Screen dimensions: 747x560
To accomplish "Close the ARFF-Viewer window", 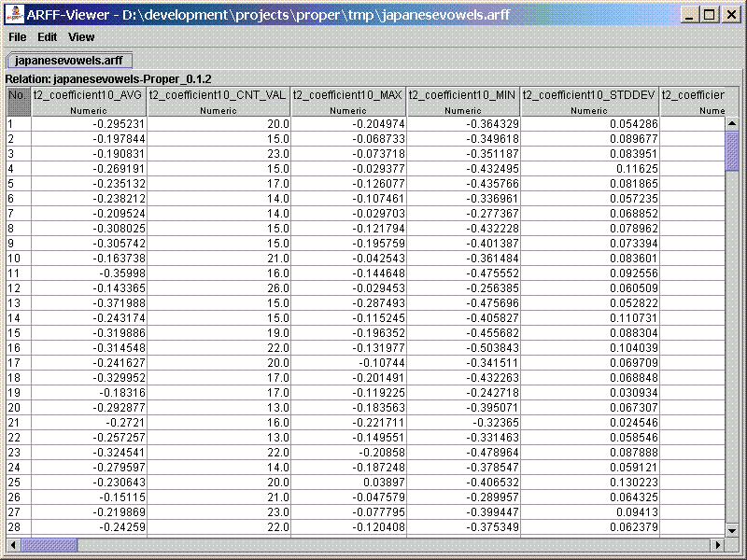I will click(x=731, y=15).
